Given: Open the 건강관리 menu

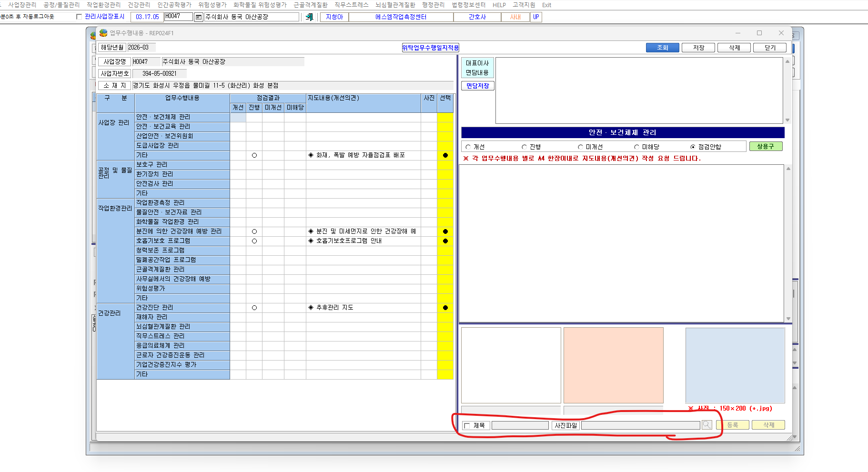Looking at the screenshot, I should point(139,5).
